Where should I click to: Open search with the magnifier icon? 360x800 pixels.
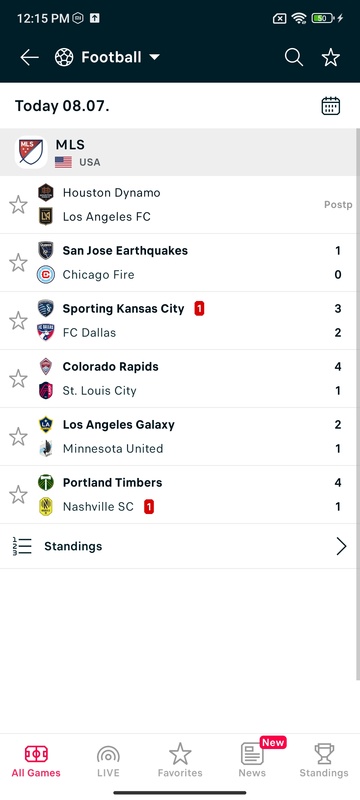[294, 58]
